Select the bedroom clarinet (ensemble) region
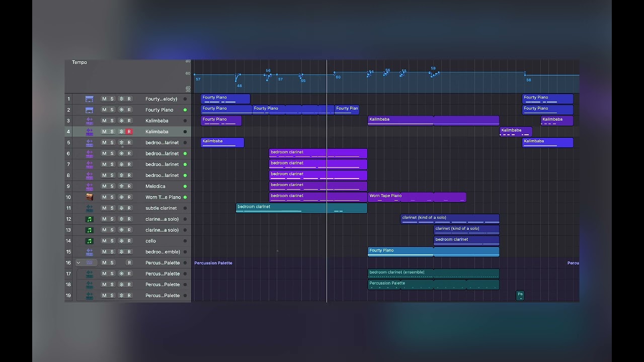The width and height of the screenshot is (644, 362). pyautogui.click(x=434, y=274)
